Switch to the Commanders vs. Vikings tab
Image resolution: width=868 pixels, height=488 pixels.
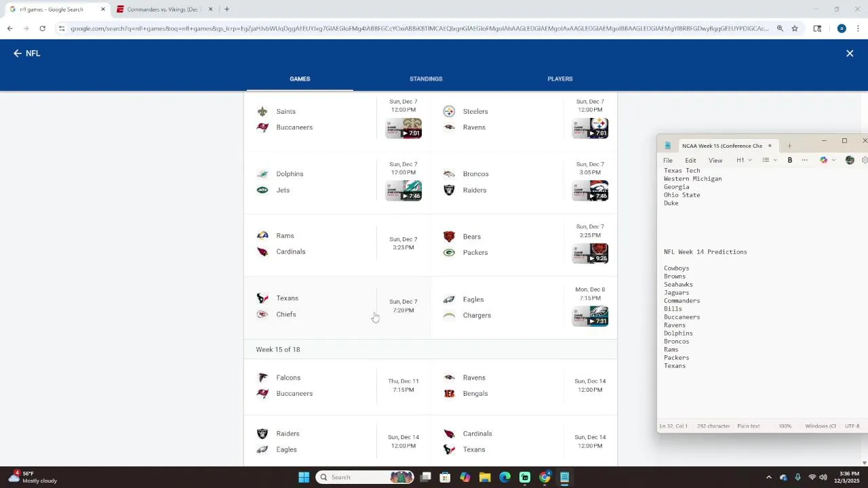[163, 9]
